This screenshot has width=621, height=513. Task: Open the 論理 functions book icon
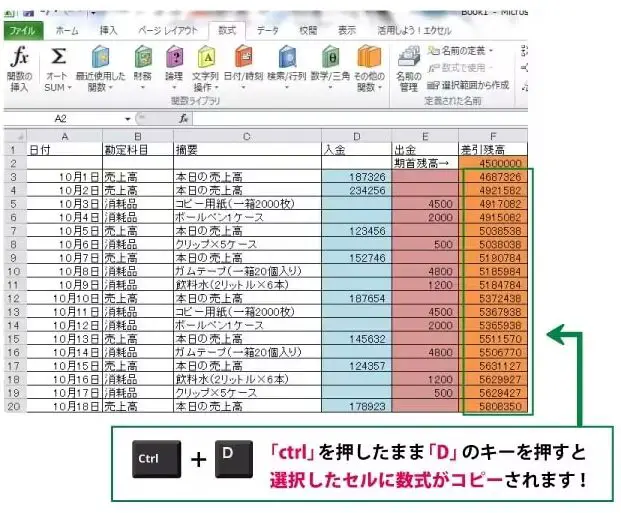174,58
